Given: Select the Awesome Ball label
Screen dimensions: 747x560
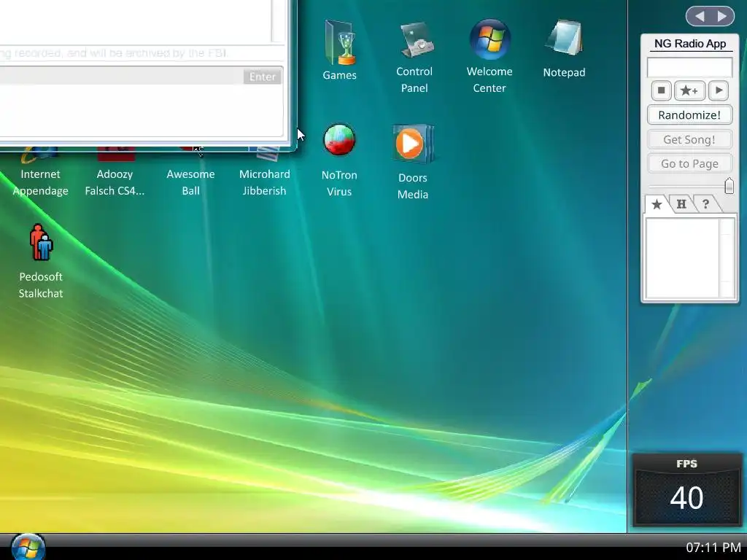Looking at the screenshot, I should point(190,182).
